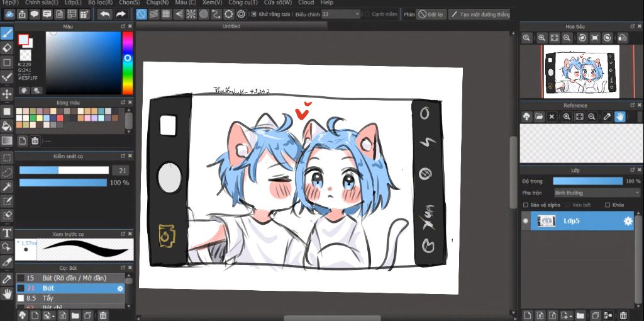Open the Pha trộn blend mode dropdown
The height and width of the screenshot is (321, 644).
tap(597, 193)
